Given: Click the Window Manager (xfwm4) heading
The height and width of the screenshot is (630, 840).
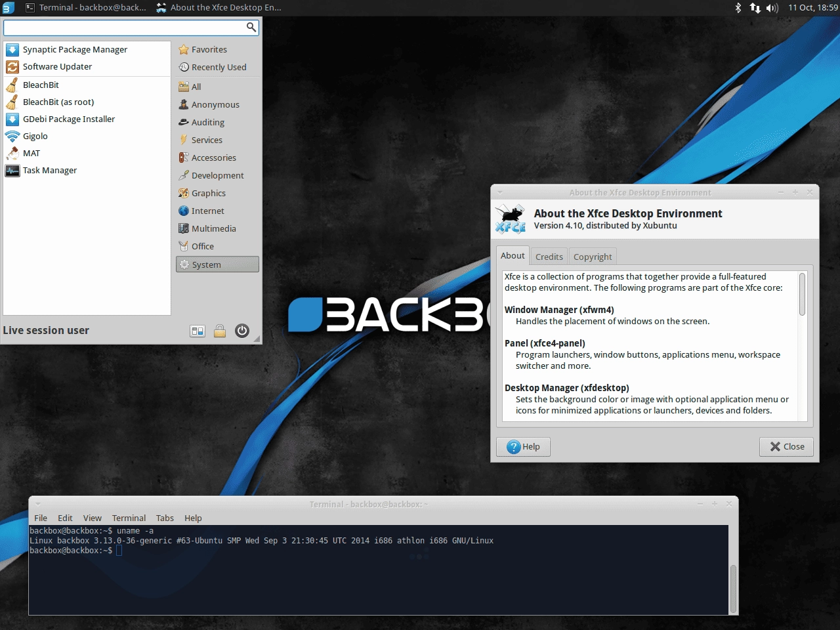Looking at the screenshot, I should click(559, 310).
